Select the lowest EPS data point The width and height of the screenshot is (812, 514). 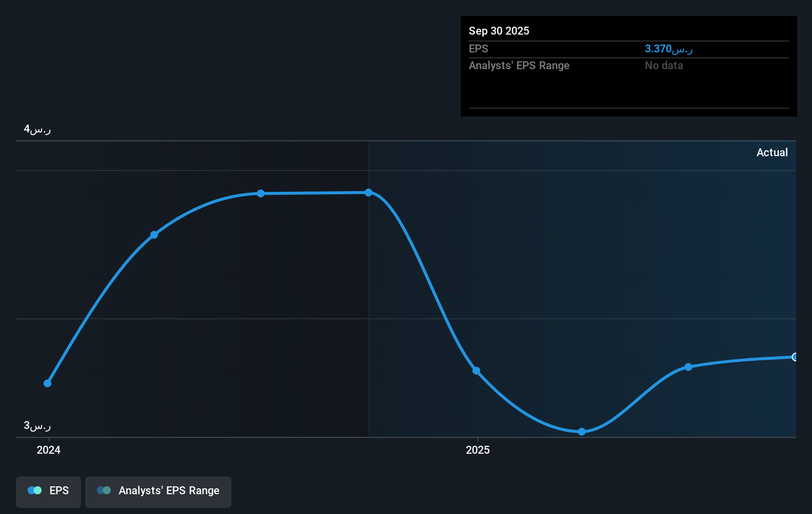pos(582,431)
